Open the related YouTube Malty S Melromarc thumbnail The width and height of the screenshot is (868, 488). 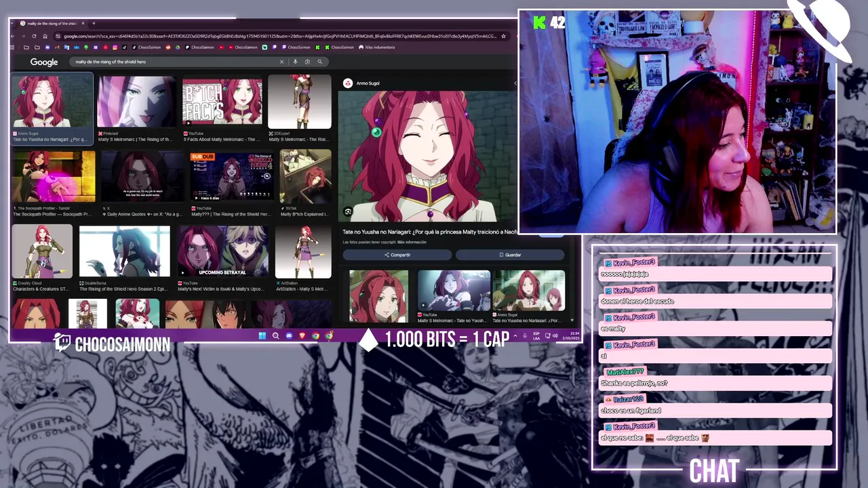click(x=454, y=290)
